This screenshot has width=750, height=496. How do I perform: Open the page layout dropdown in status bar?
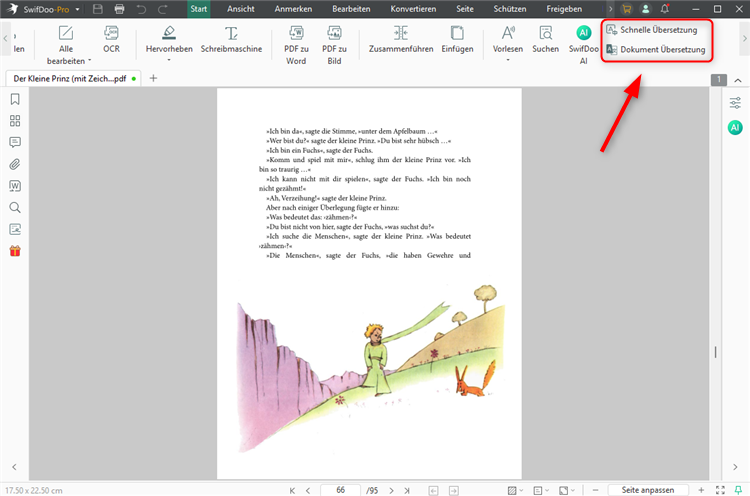[x=541, y=490]
